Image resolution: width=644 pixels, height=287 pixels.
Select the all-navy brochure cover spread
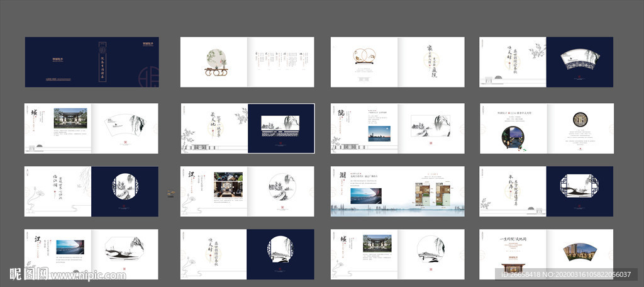click(92, 62)
